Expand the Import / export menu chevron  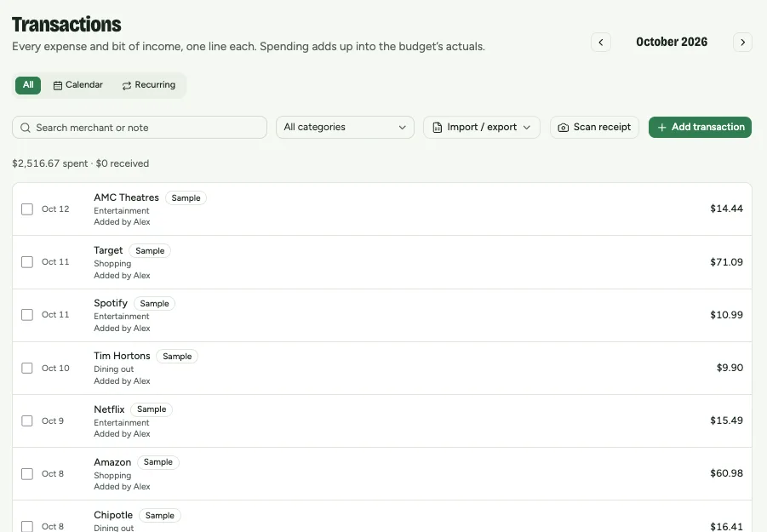527,128
